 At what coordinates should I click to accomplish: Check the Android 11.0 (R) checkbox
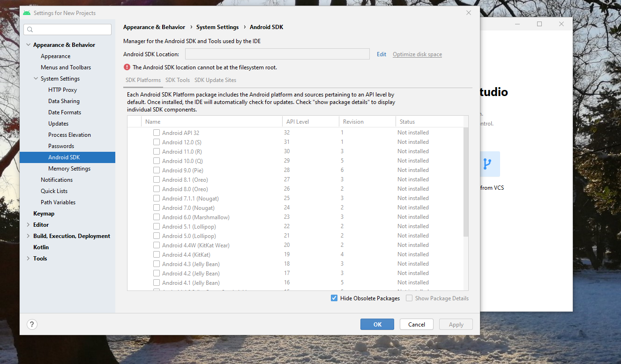tap(157, 151)
